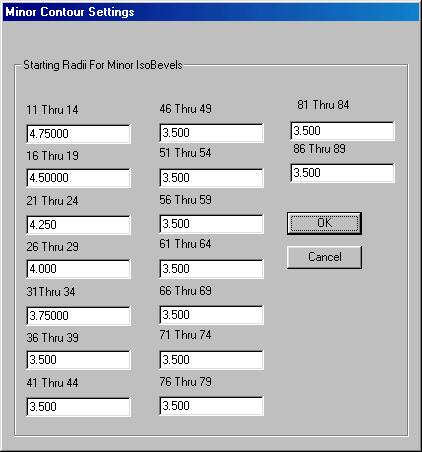
Task: Select the 26 Thru 29 input field
Action: point(78,269)
